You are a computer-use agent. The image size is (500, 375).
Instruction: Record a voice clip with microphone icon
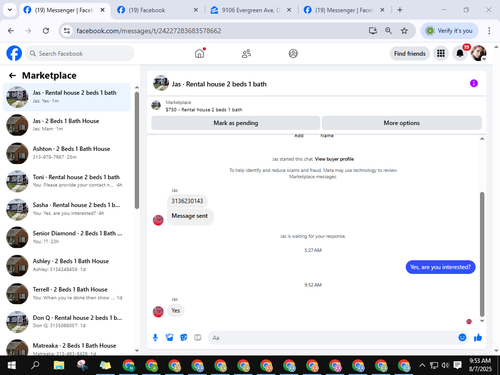tap(155, 338)
